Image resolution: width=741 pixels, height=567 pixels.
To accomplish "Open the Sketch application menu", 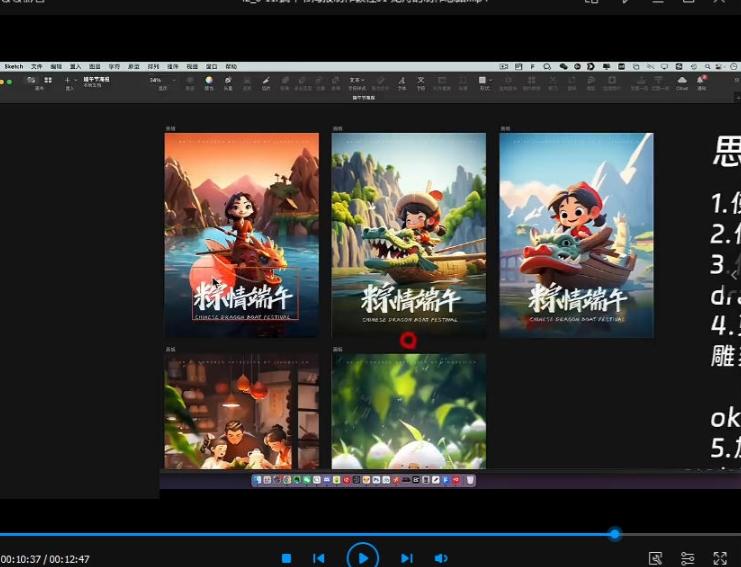I will [14, 66].
